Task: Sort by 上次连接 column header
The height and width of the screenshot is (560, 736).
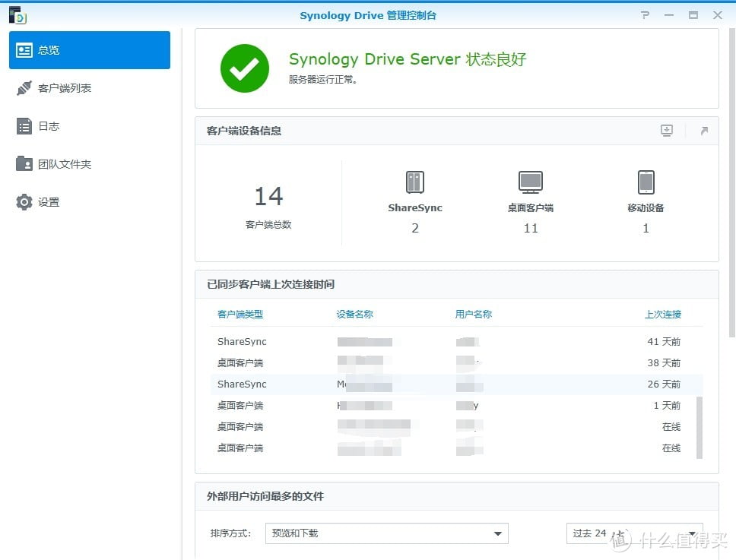Action: coord(662,315)
